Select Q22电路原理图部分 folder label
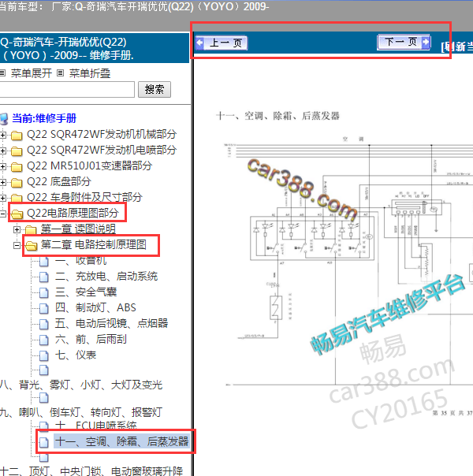The image size is (473, 476). coord(73,213)
